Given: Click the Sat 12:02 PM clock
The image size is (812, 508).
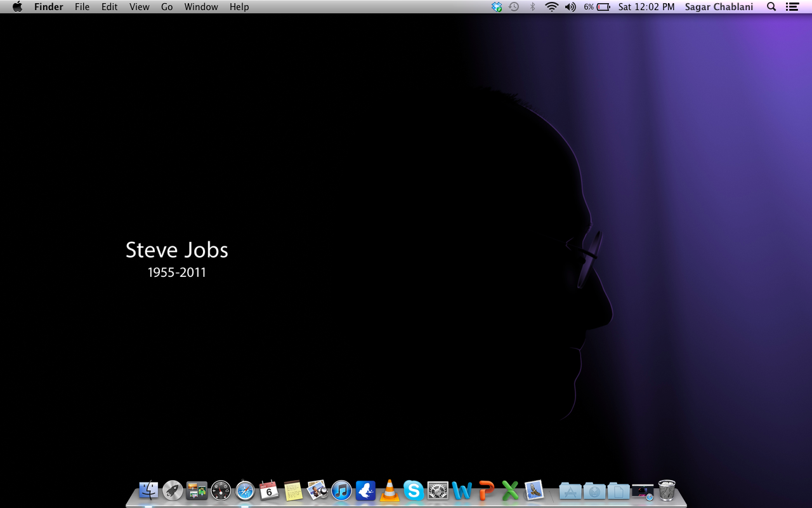Looking at the screenshot, I should pos(646,7).
